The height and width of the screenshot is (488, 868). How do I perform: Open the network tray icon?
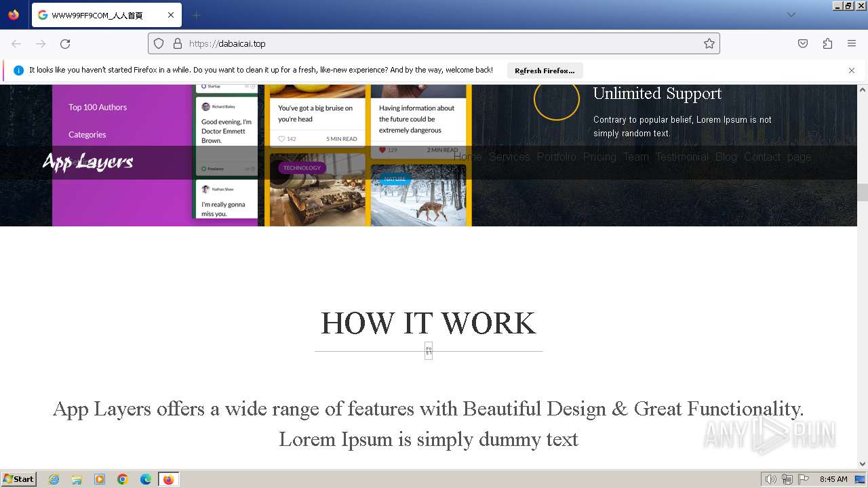click(x=787, y=479)
